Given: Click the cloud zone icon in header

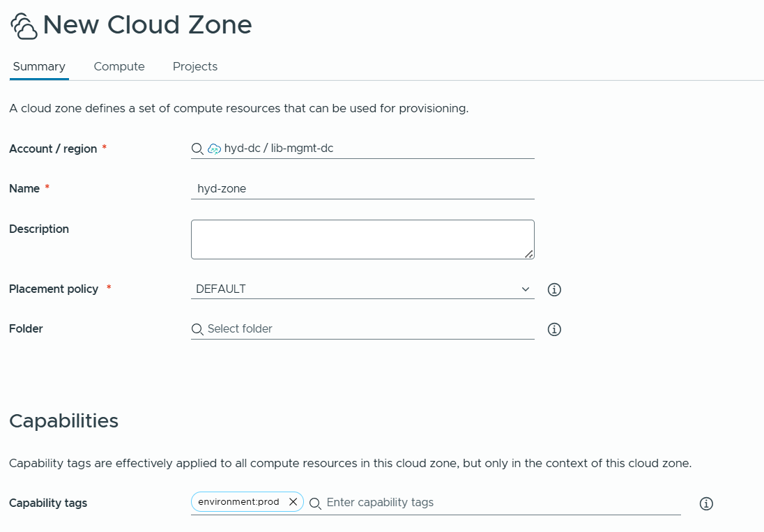Looking at the screenshot, I should (24, 26).
